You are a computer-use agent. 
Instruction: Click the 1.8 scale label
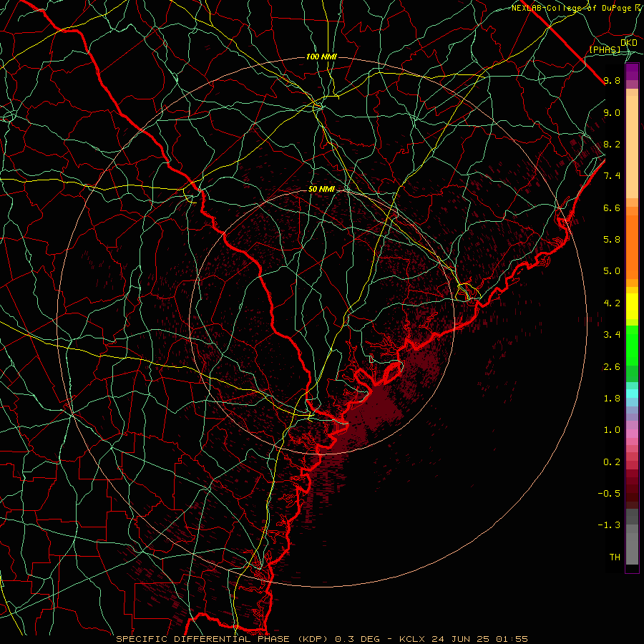coord(612,399)
